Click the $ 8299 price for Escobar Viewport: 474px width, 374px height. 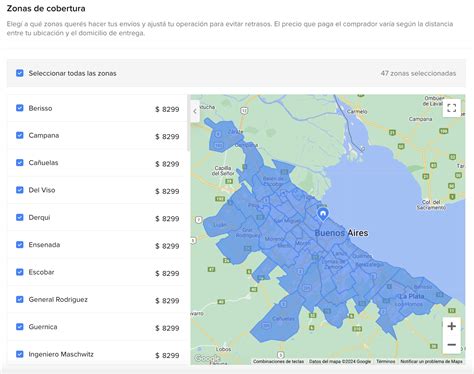click(x=167, y=273)
